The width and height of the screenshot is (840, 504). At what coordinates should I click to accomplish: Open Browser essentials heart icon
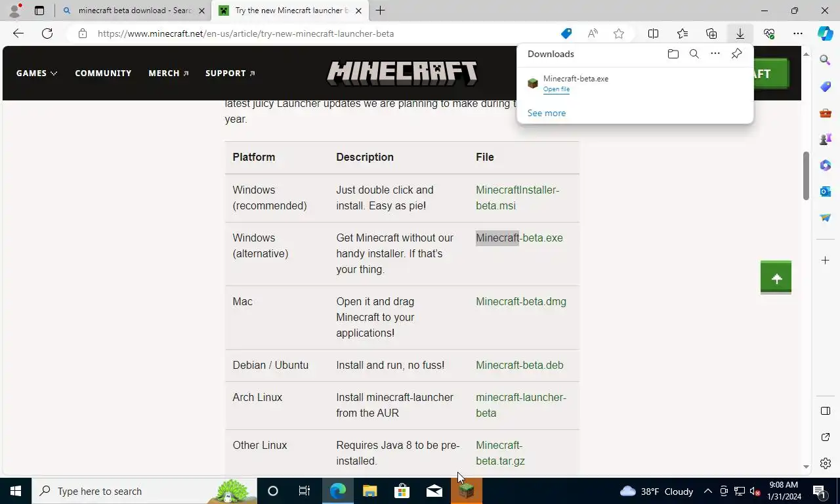[x=769, y=33]
